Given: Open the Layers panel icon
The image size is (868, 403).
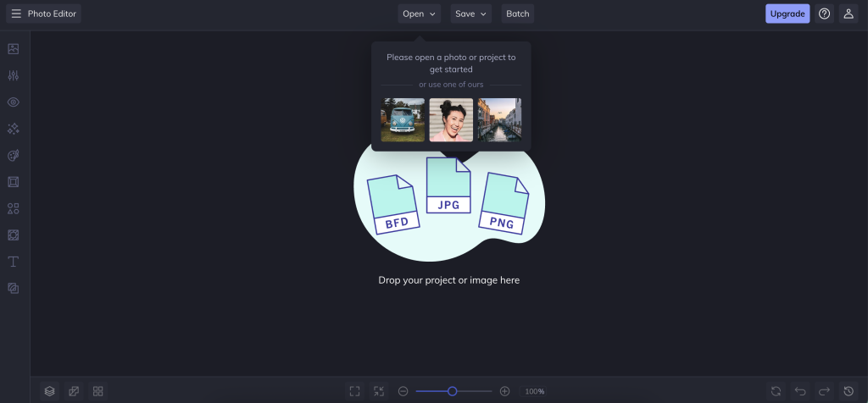Looking at the screenshot, I should (50, 391).
